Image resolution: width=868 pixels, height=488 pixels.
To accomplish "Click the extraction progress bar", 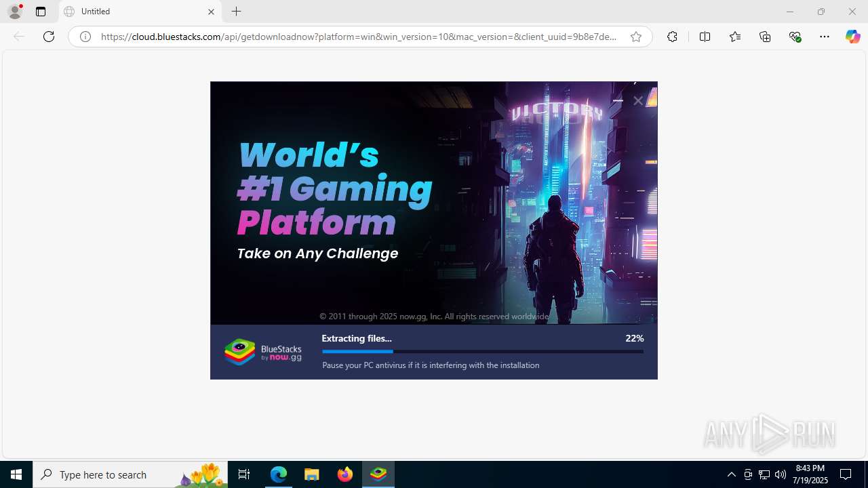I will click(483, 352).
